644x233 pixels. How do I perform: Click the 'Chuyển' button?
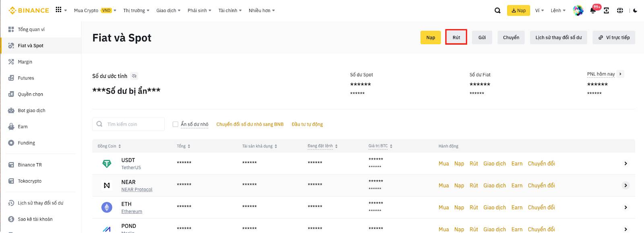(511, 37)
